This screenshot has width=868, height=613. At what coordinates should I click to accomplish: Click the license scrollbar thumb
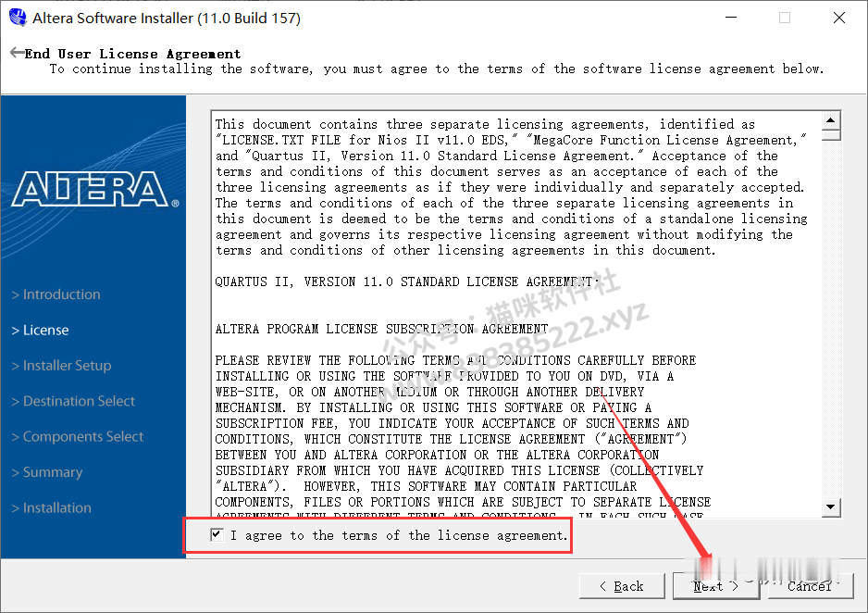click(x=830, y=135)
